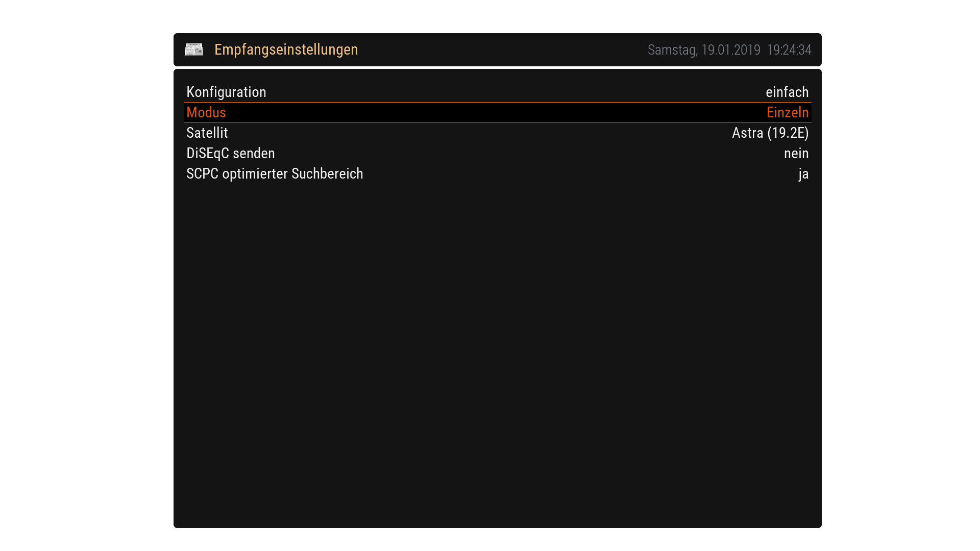Image resolution: width=980 pixels, height=551 pixels.
Task: Select the Konfiguration setting label
Action: (226, 92)
